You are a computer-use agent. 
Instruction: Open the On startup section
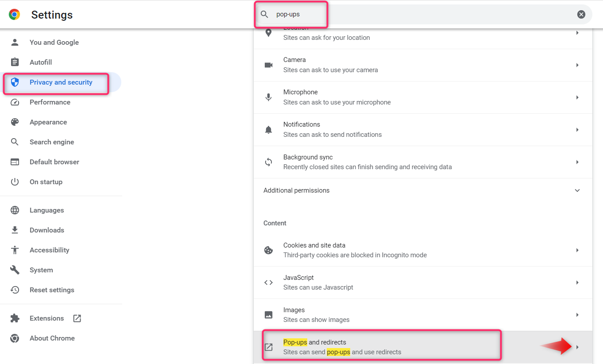pyautogui.click(x=46, y=182)
